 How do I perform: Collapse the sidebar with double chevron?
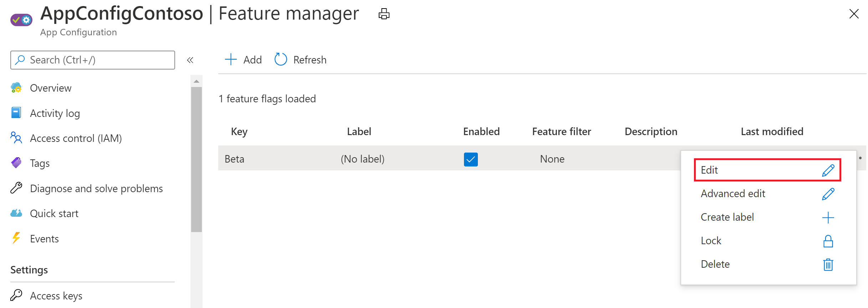click(190, 60)
